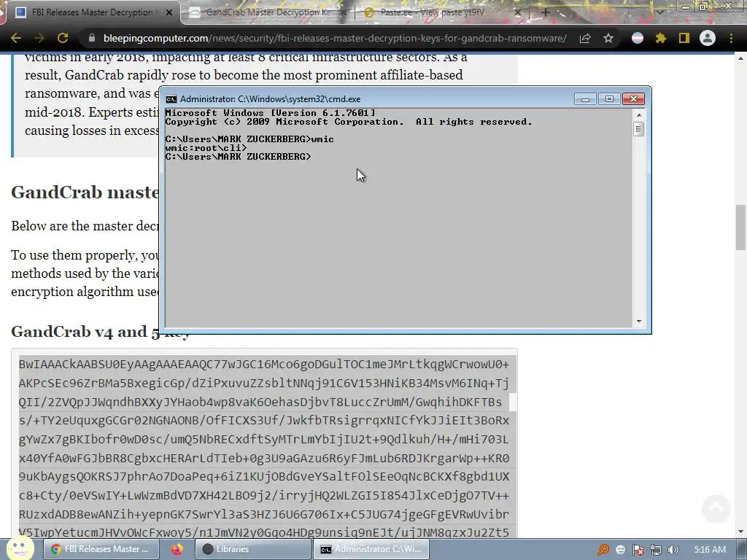This screenshot has height=560, width=747.
Task: View site info via the padlock icon
Action: pyautogui.click(x=92, y=38)
